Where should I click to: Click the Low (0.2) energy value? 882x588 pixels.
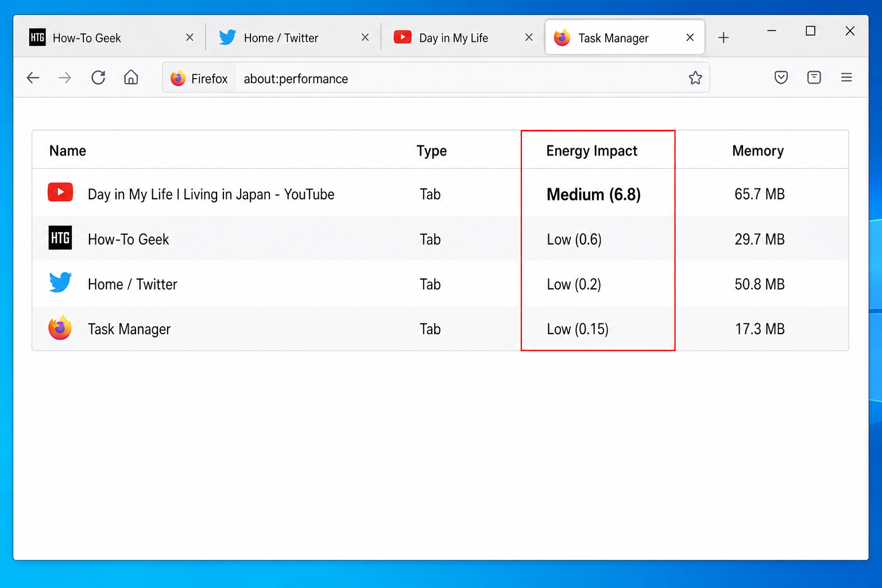(x=574, y=284)
